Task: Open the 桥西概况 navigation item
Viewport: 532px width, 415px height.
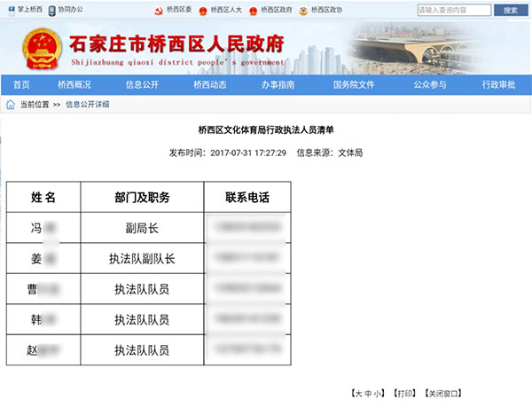Action: pyautogui.click(x=74, y=85)
